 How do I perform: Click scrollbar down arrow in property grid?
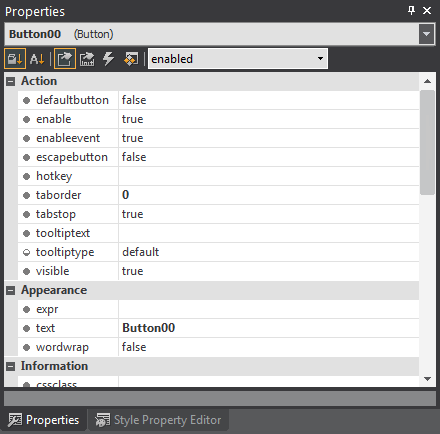[427, 379]
